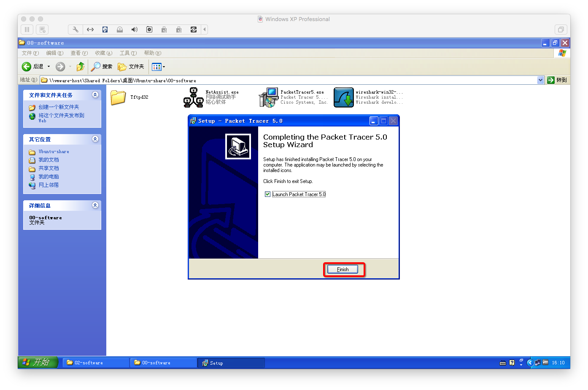
Task: Switch to 02-software taskbar window
Action: point(96,363)
